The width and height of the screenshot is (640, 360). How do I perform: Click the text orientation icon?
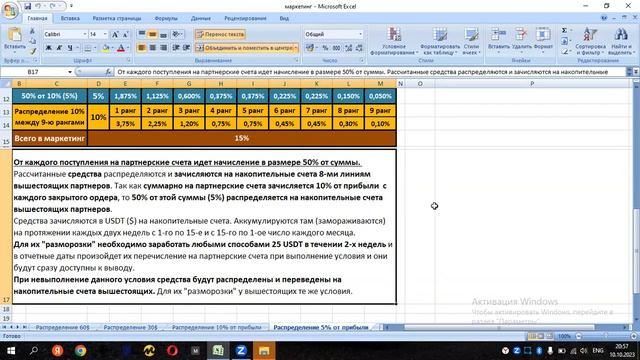coord(177,34)
